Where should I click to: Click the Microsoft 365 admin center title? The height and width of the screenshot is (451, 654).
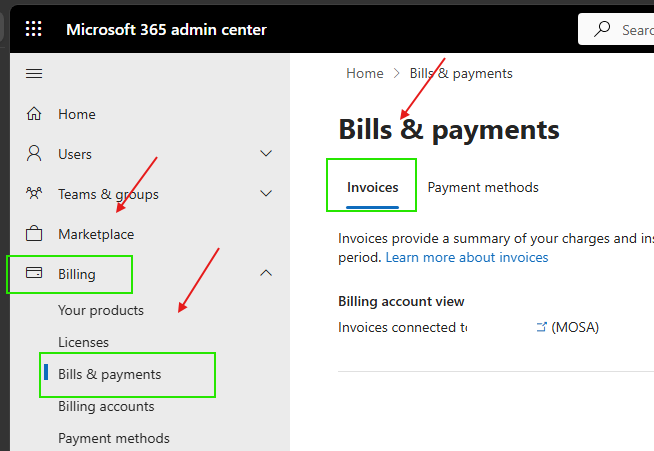click(166, 29)
